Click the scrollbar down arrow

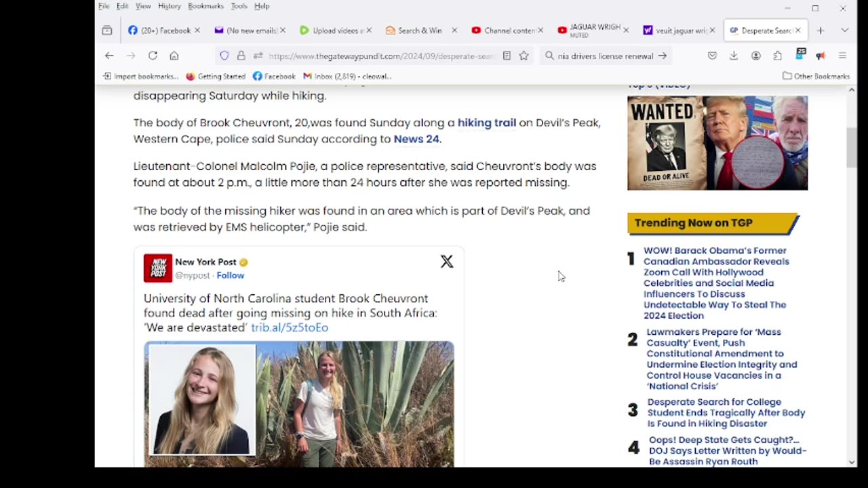tap(852, 462)
